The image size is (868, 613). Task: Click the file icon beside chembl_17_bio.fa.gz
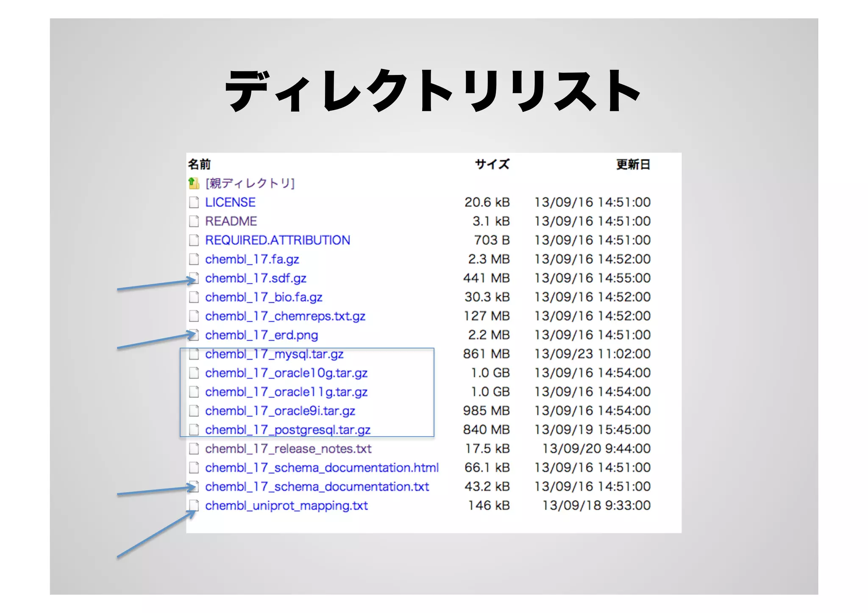click(x=194, y=297)
